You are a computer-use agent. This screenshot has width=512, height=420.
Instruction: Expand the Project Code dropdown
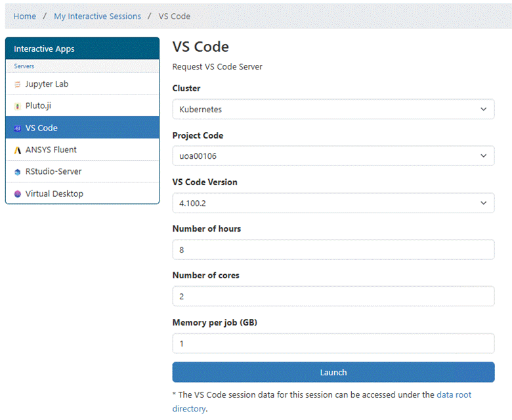click(x=333, y=156)
